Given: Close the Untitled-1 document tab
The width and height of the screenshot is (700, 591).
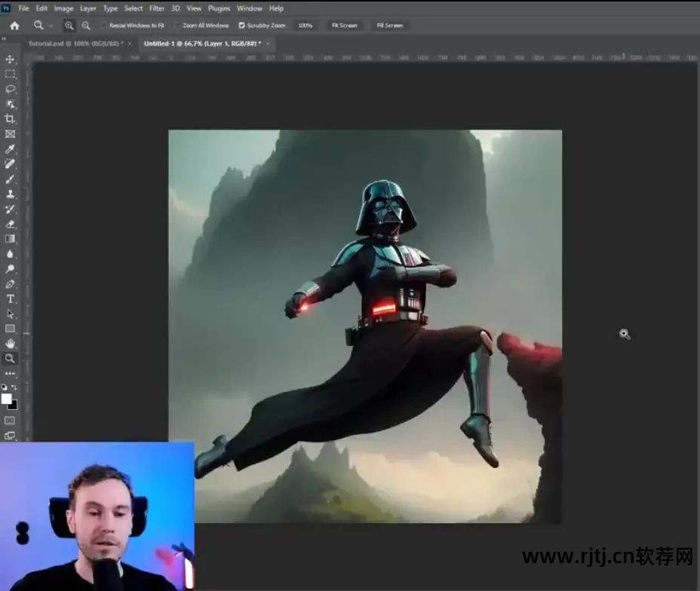Looking at the screenshot, I should point(269,44).
